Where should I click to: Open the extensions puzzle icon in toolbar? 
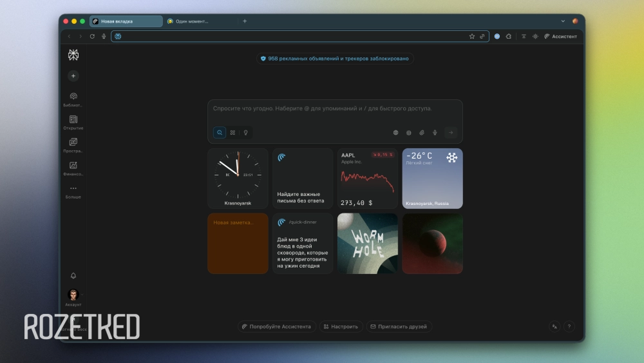click(509, 37)
